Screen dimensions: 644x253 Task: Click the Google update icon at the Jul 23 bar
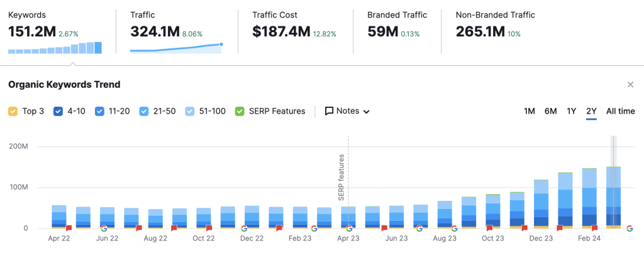click(x=419, y=229)
